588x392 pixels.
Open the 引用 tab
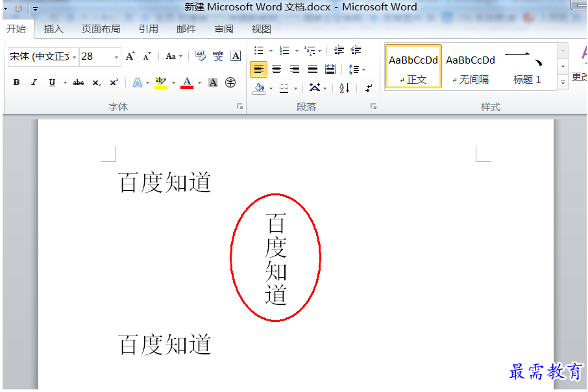pyautogui.click(x=148, y=29)
